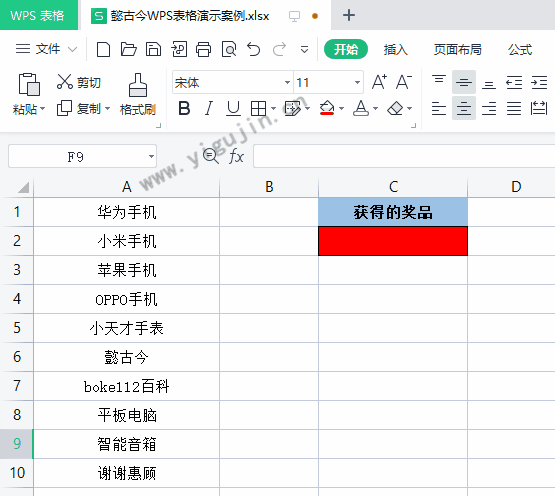Switch to the 公式 Formulas tab
Image resolution: width=555 pixels, height=496 pixels.
click(x=520, y=49)
